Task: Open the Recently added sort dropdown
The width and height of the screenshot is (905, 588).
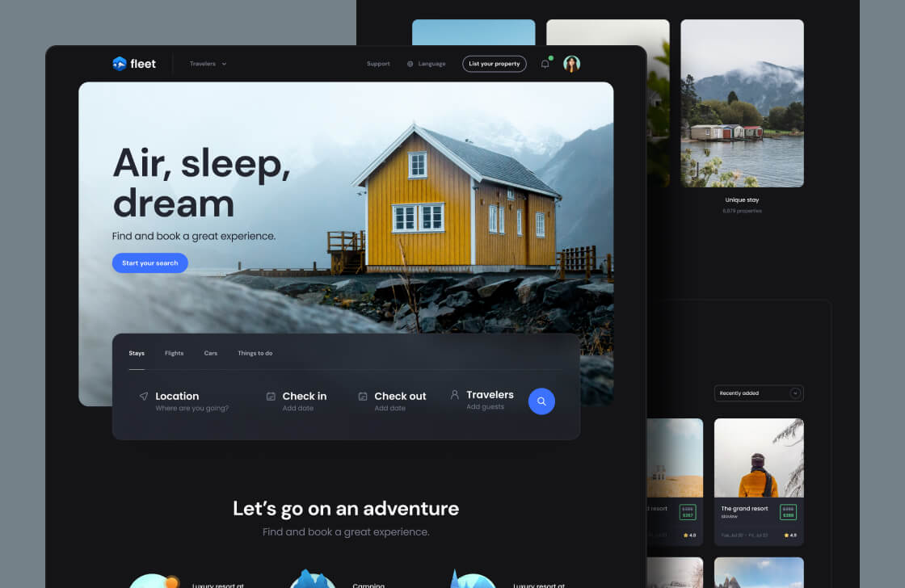Action: pos(759,393)
